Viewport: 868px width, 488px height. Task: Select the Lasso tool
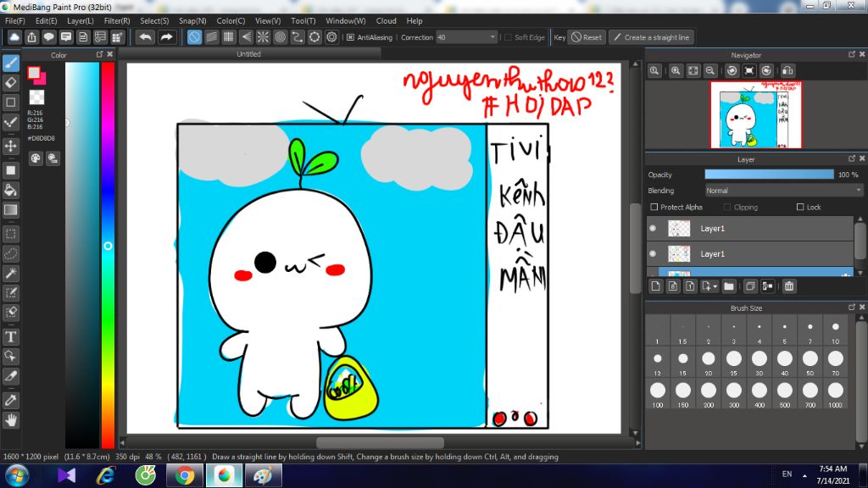[10, 254]
